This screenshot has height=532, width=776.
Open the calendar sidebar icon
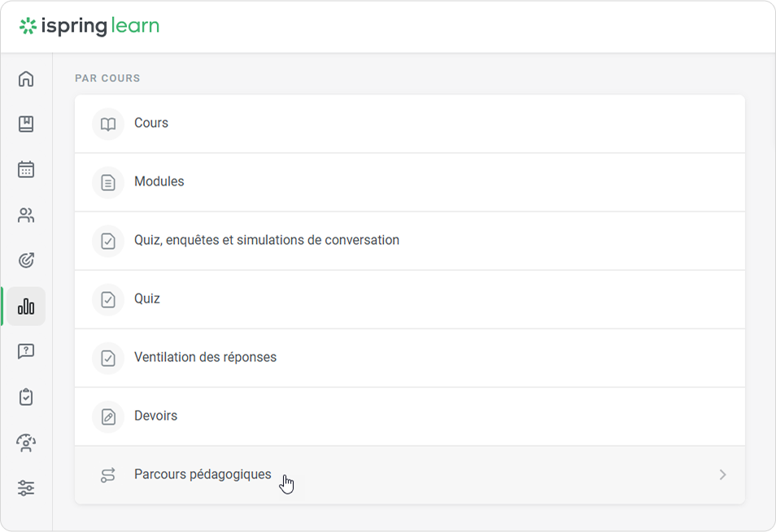coord(26,170)
